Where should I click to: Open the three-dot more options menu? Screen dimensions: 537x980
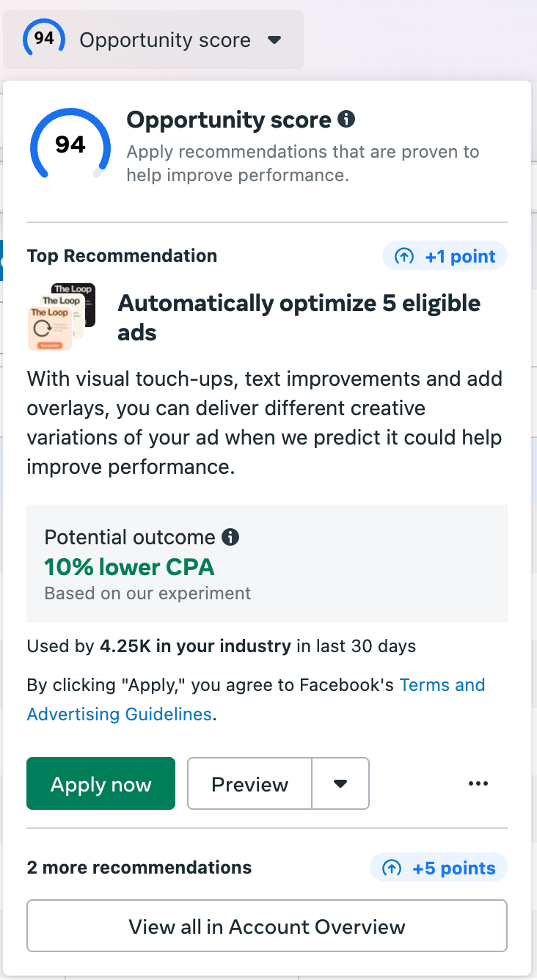click(x=478, y=783)
